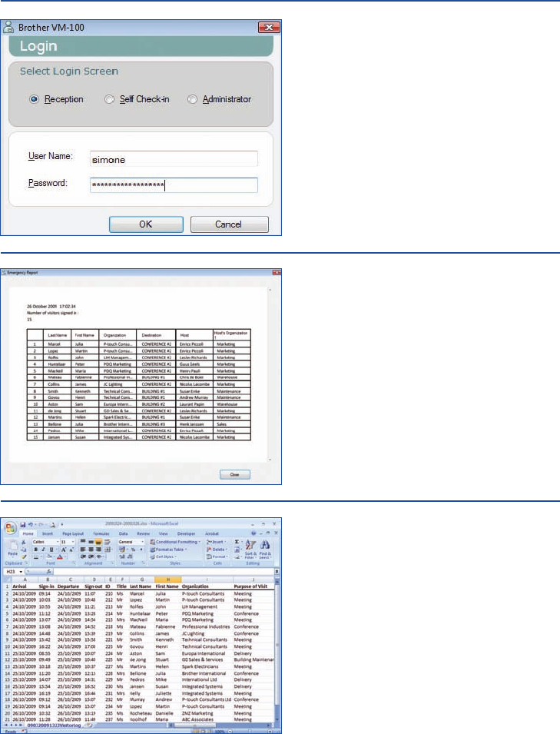Open the Delete cells dropdown
Screen dimensions: 560x734
[x=217, y=549]
